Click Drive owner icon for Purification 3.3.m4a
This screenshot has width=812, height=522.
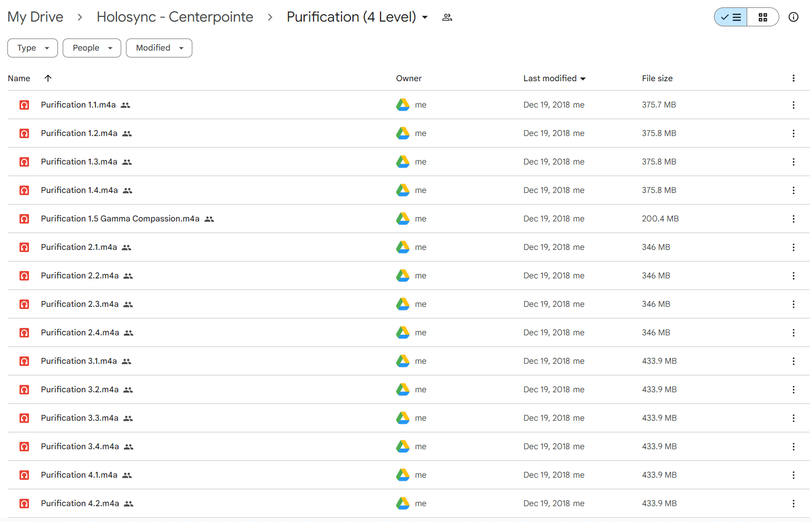pos(403,418)
